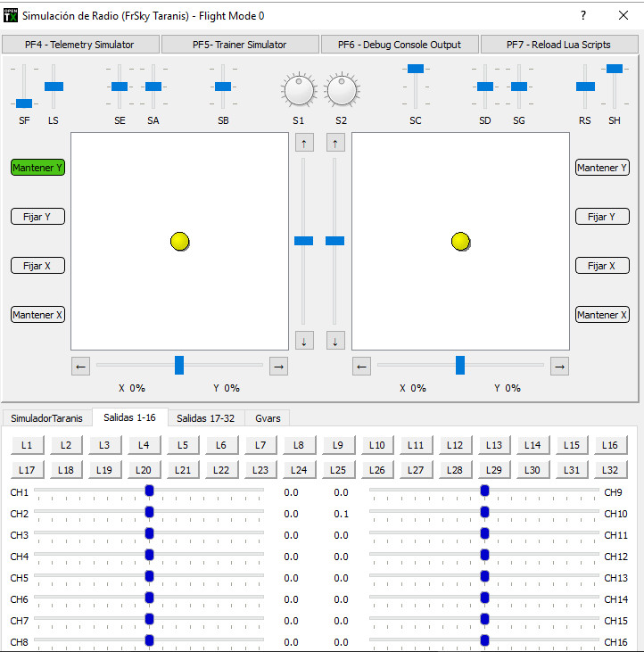This screenshot has width=644, height=652.
Task: Click the right vertical trim up arrow
Action: [335, 143]
